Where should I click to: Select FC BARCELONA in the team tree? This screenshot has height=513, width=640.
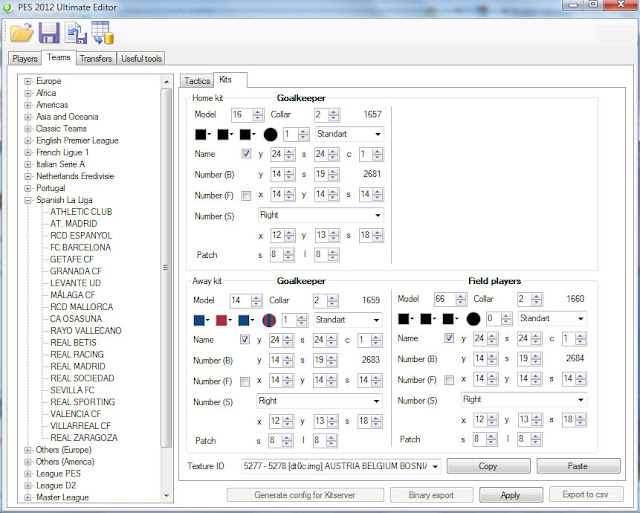pos(80,248)
